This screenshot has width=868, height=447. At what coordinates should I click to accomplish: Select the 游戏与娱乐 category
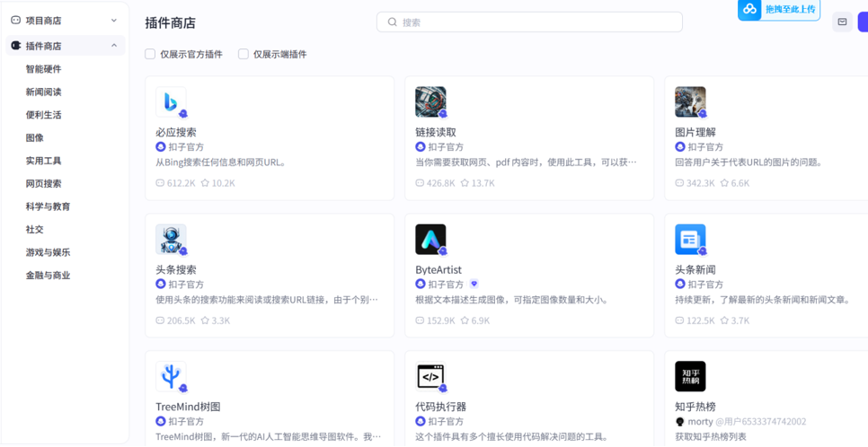[49, 252]
